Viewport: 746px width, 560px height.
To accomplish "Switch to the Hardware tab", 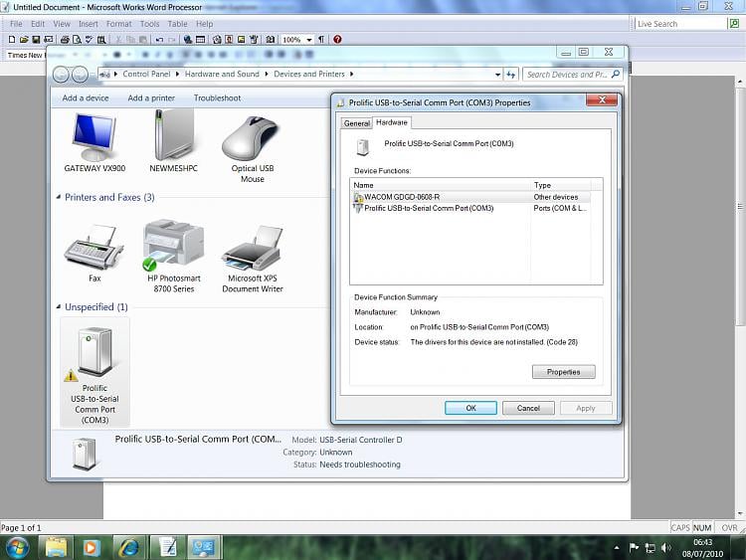I will pyautogui.click(x=392, y=122).
